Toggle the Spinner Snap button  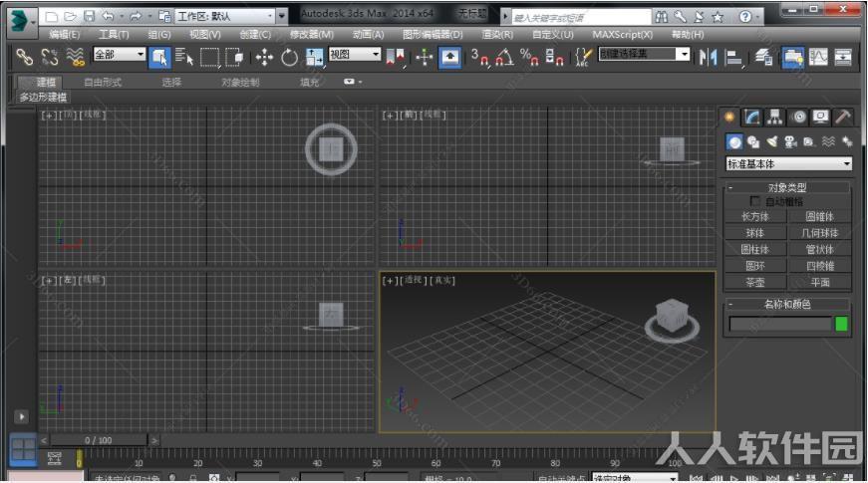click(x=554, y=57)
